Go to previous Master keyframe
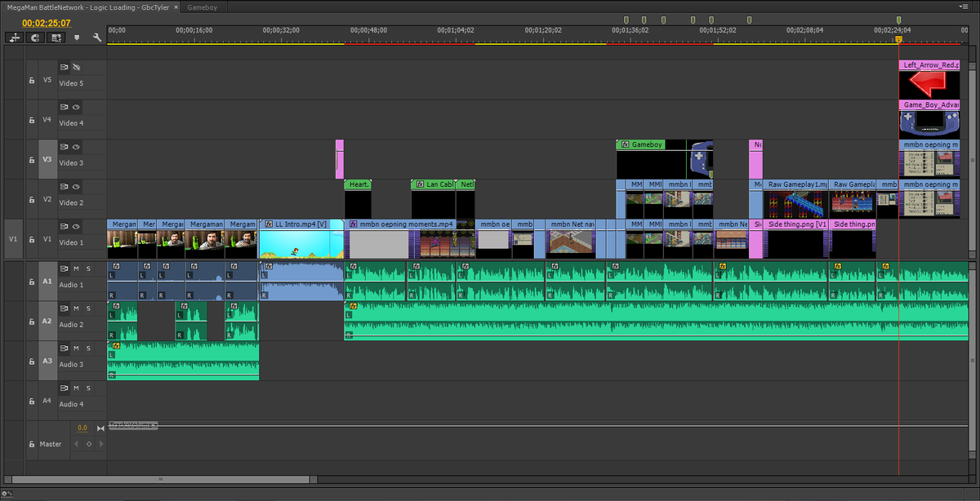This screenshot has height=501, width=980. point(77,444)
